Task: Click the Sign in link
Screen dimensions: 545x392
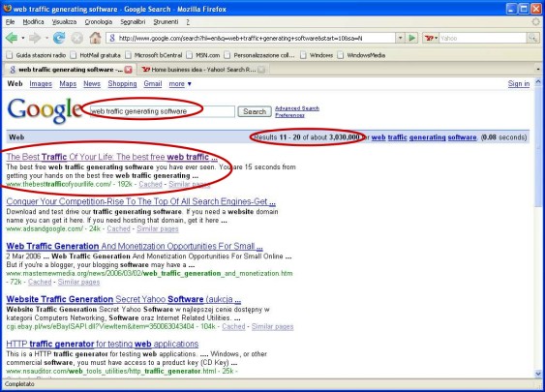Action: click(519, 84)
